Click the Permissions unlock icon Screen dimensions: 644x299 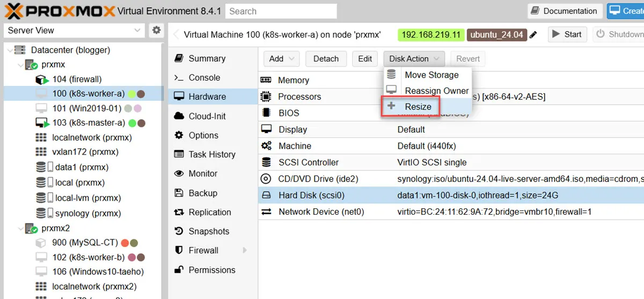[179, 269]
